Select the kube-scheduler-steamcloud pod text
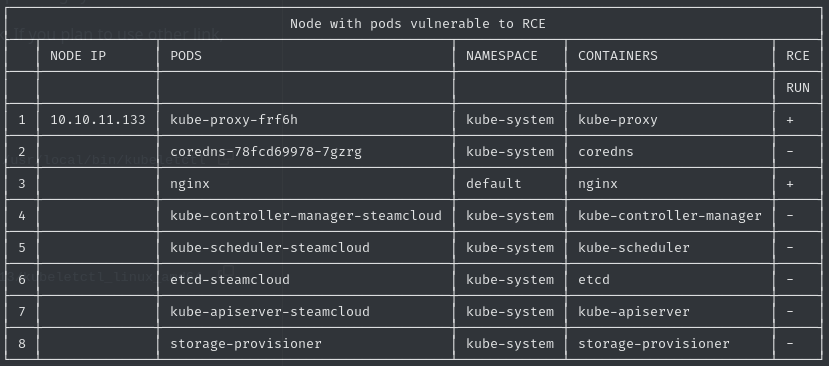Viewport: 829px width, 366px height. (270, 248)
